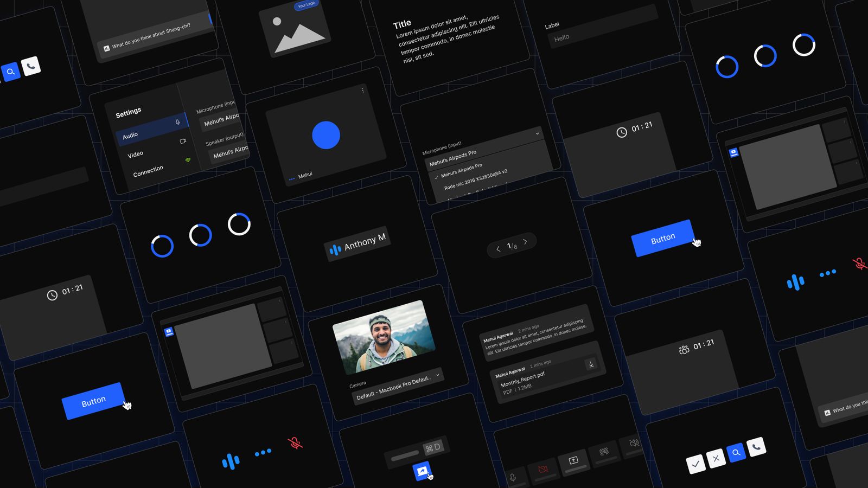Screen dimensions: 868x488
Task: Click the X dismiss button near bottom right
Action: [x=717, y=459]
